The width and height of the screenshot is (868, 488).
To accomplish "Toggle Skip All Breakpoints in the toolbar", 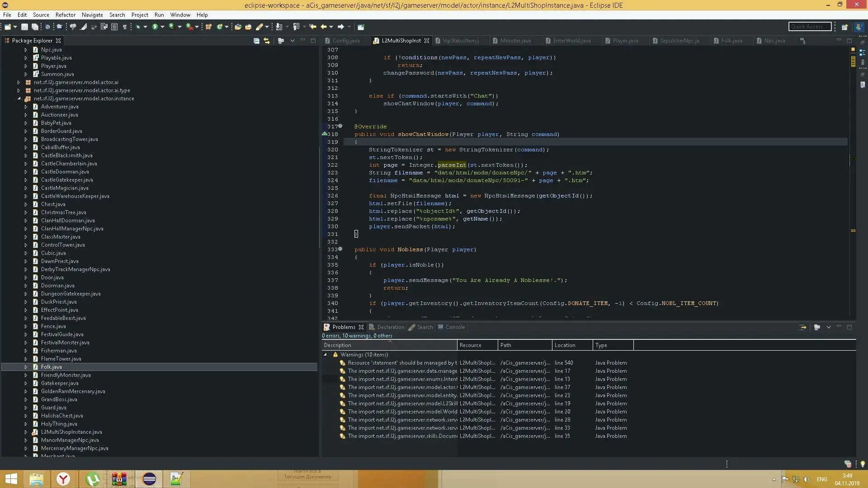I will pyautogui.click(x=47, y=27).
